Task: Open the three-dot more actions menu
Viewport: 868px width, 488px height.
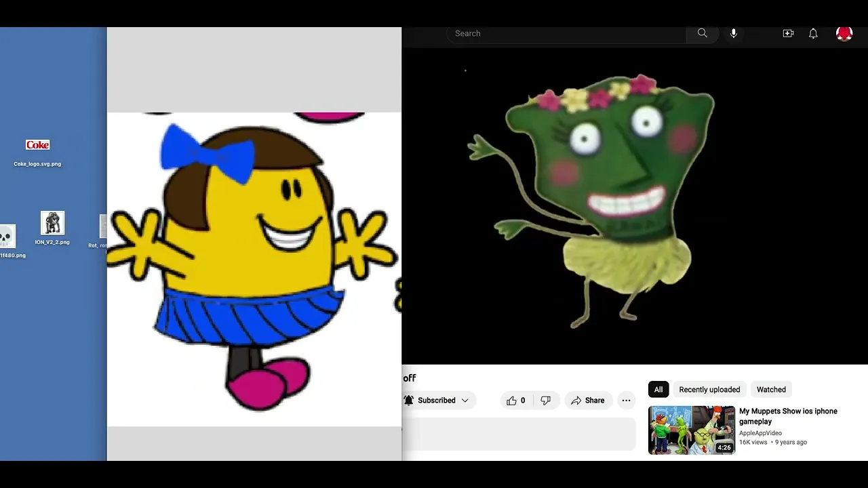Action: (626, 401)
